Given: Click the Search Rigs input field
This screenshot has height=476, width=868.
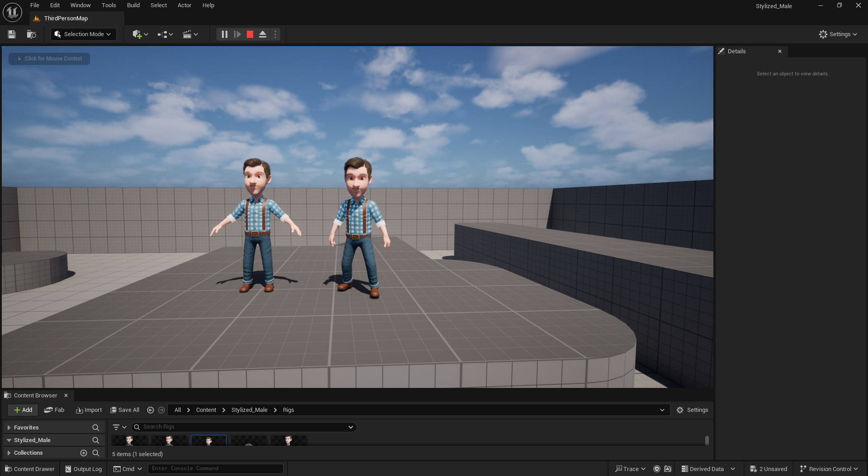Looking at the screenshot, I should click(244, 427).
